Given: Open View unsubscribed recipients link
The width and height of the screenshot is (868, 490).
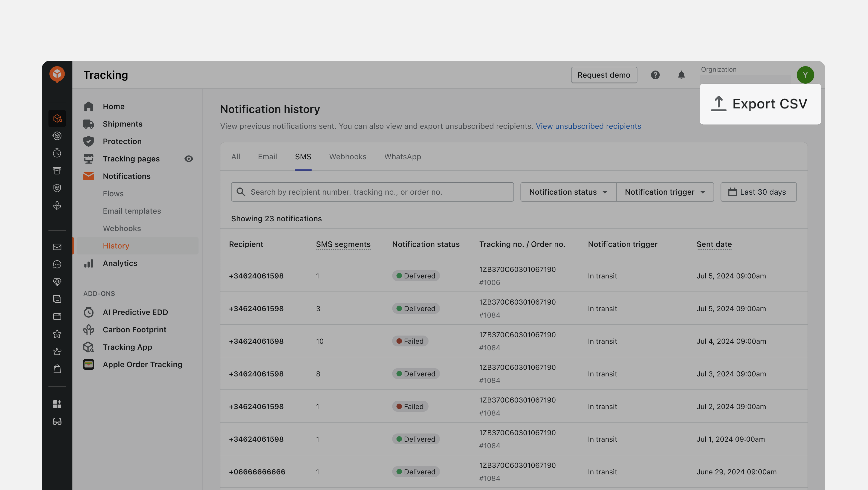Looking at the screenshot, I should pos(588,126).
